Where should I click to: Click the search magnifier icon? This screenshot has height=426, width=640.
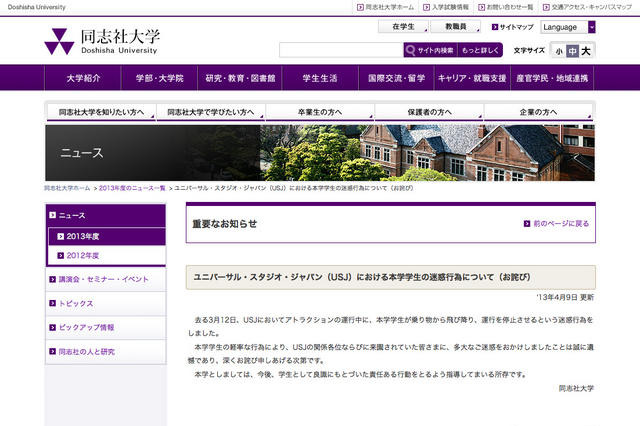411,50
